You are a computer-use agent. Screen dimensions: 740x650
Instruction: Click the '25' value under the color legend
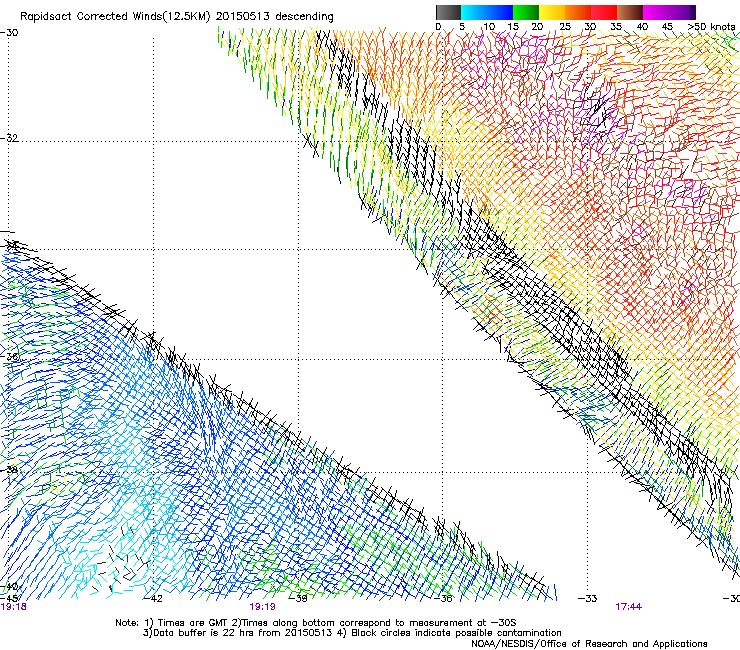pos(565,27)
